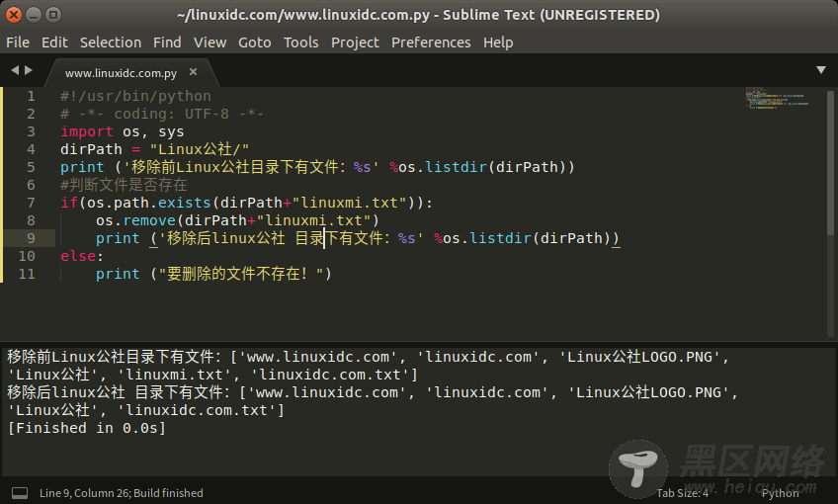Open the Tools menu
This screenshot has width=838, height=504.
tap(300, 42)
